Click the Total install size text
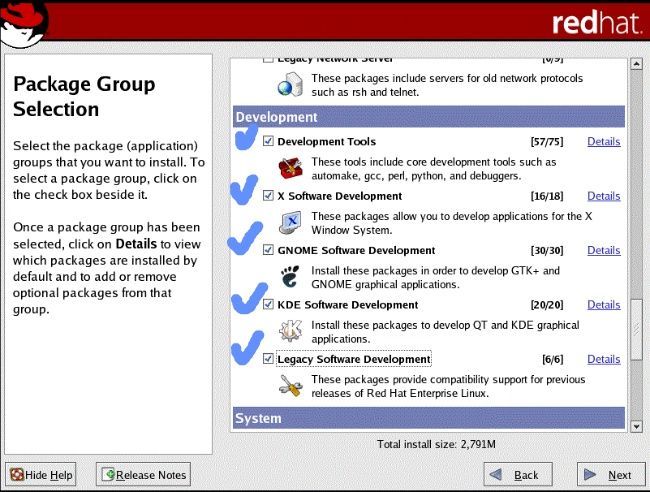The height and width of the screenshot is (492, 650). [436, 444]
